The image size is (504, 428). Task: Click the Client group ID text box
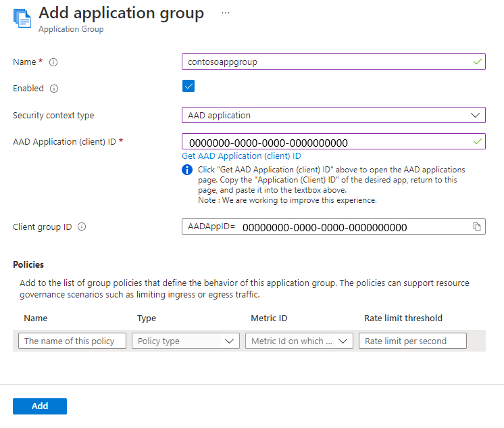tap(351, 227)
